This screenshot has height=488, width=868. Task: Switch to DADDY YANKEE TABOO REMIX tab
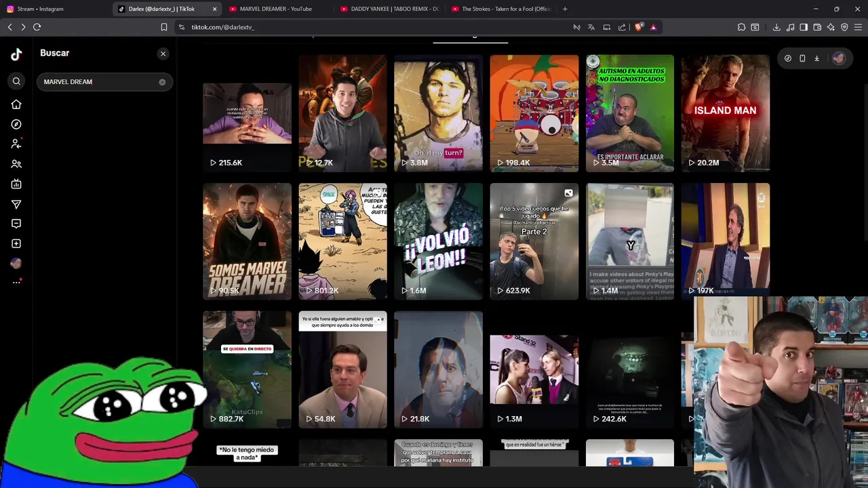tap(389, 9)
